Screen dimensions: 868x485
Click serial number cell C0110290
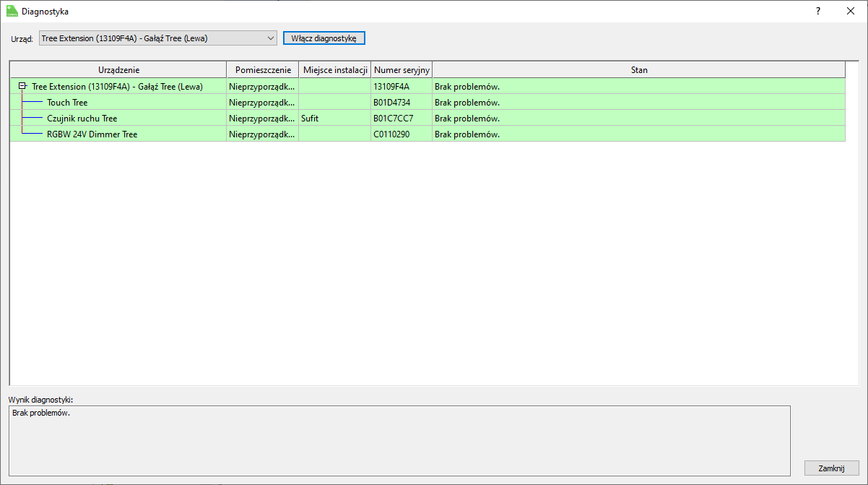coord(391,134)
